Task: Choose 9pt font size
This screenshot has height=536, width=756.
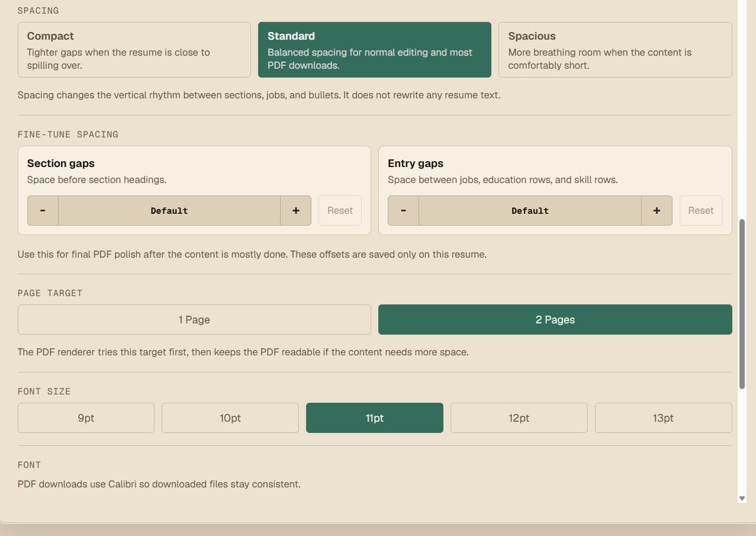Action: tap(86, 418)
